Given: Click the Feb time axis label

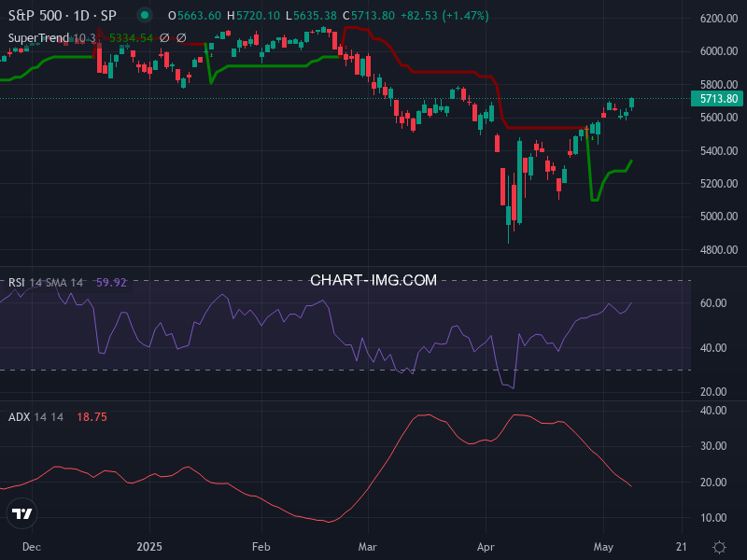Looking at the screenshot, I should point(261,547).
